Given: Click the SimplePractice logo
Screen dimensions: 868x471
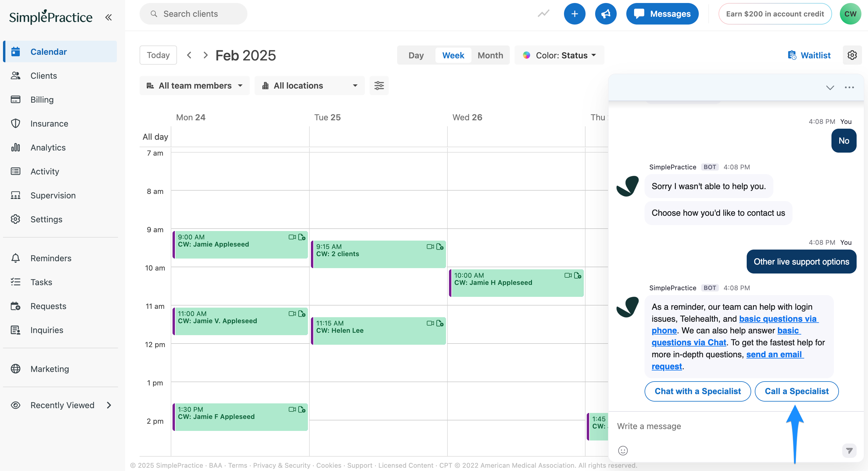Looking at the screenshot, I should pos(51,17).
